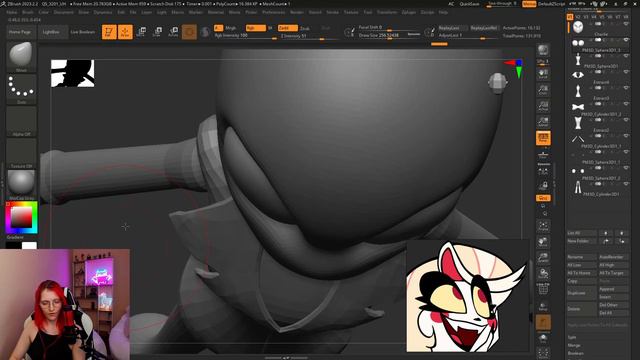Switch to the Move transform icon

click(x=142, y=32)
